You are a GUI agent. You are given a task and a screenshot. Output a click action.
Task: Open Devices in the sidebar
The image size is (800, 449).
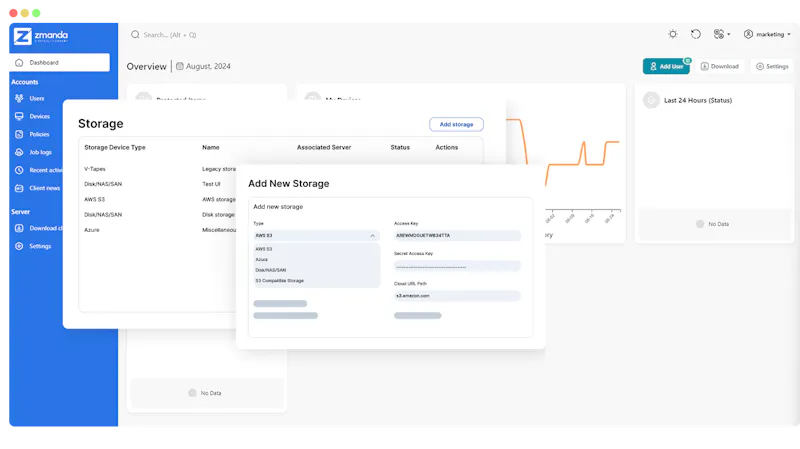click(39, 116)
